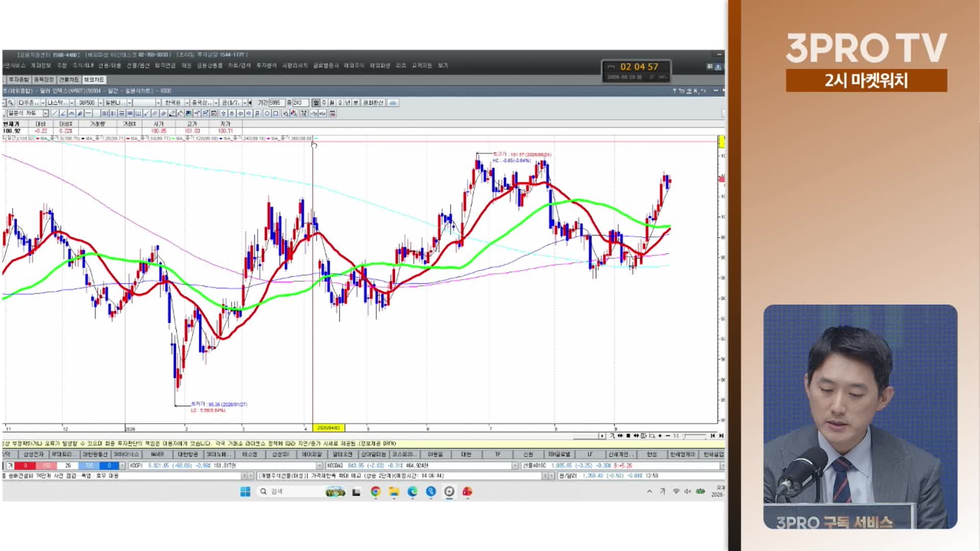Screen dimensions: 980x551
Task: Toggle the monthly (월) period button
Action: [332, 103]
